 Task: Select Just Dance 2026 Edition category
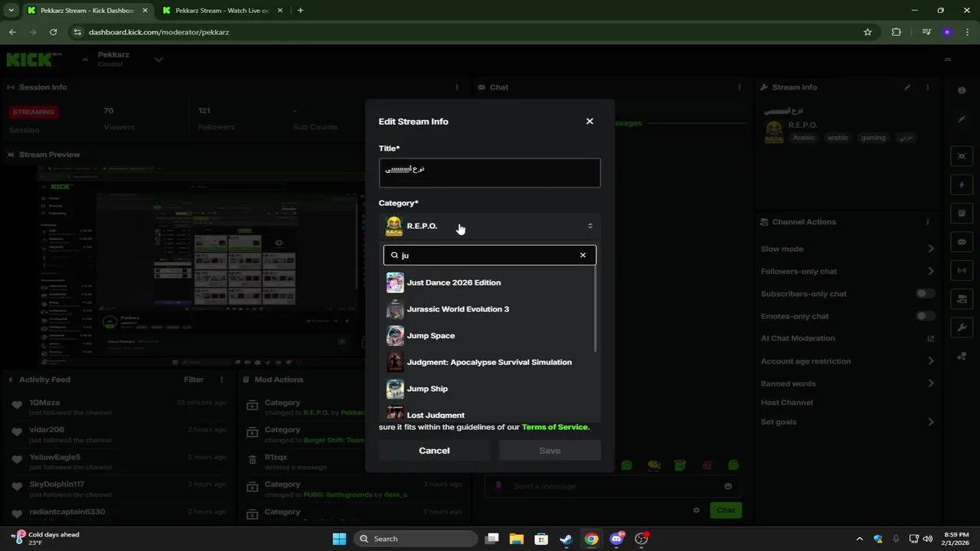coord(490,282)
